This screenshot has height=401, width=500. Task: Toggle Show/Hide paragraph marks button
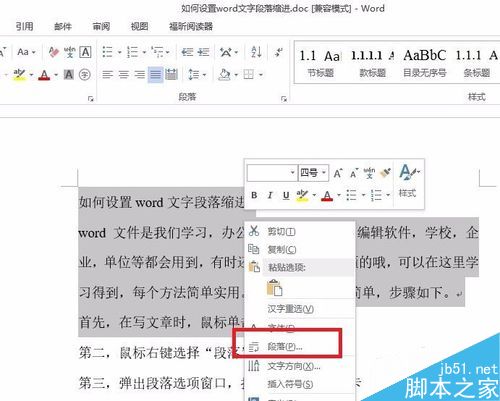pyautogui.click(x=279, y=52)
